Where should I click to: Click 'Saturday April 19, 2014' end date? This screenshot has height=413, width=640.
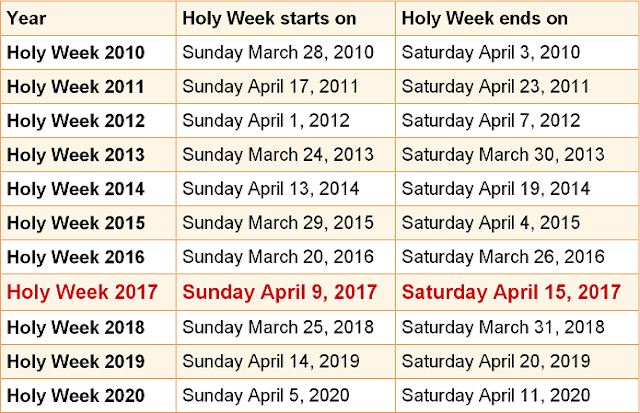(x=496, y=189)
